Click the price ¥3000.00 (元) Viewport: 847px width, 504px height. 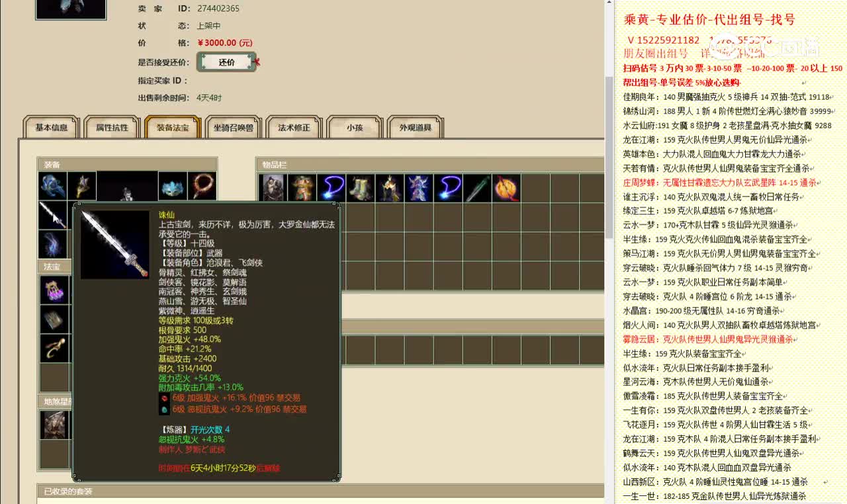225,43
